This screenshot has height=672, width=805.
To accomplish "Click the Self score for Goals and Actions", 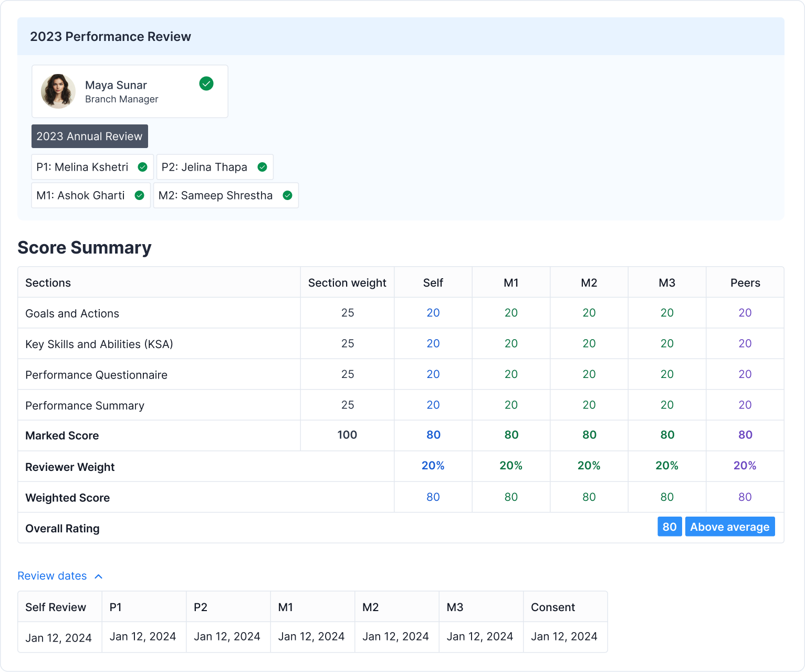I will (433, 312).
